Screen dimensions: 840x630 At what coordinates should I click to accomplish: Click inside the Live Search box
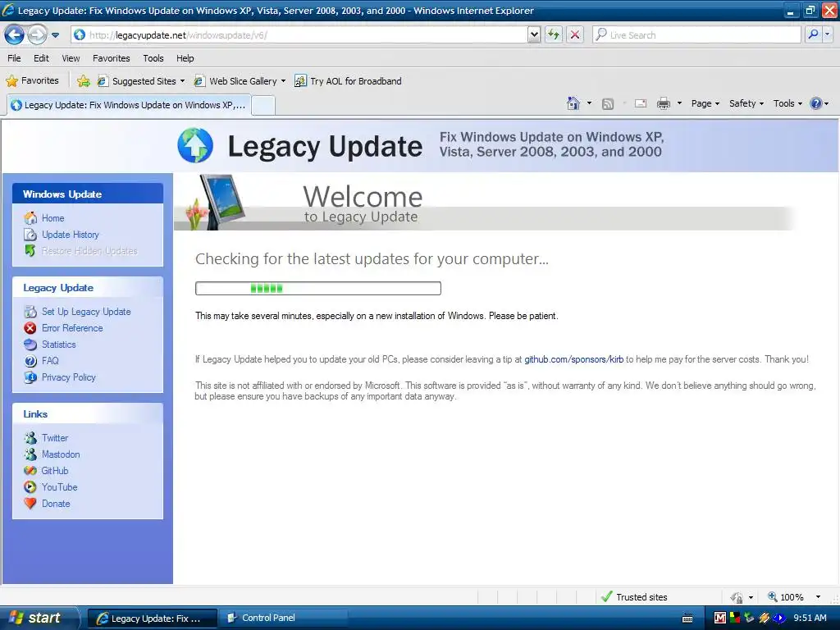(x=696, y=35)
